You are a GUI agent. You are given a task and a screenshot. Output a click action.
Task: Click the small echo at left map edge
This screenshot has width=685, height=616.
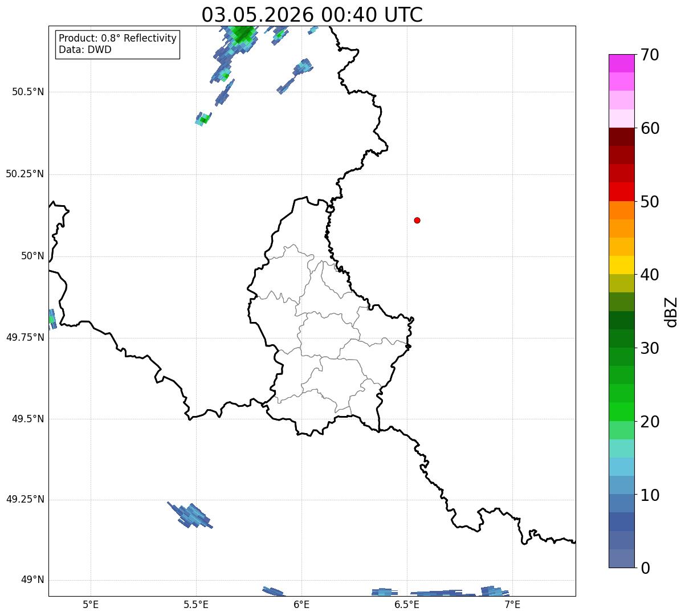click(x=52, y=319)
